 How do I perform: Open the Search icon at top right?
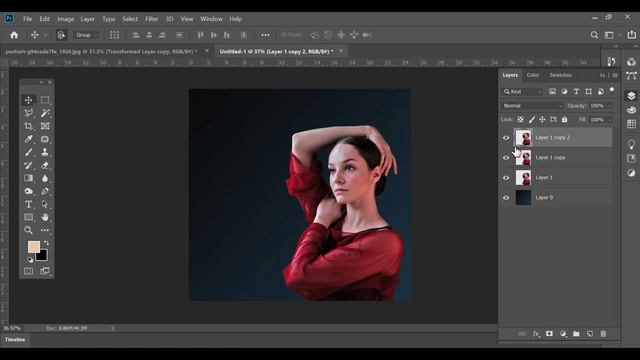pos(594,35)
